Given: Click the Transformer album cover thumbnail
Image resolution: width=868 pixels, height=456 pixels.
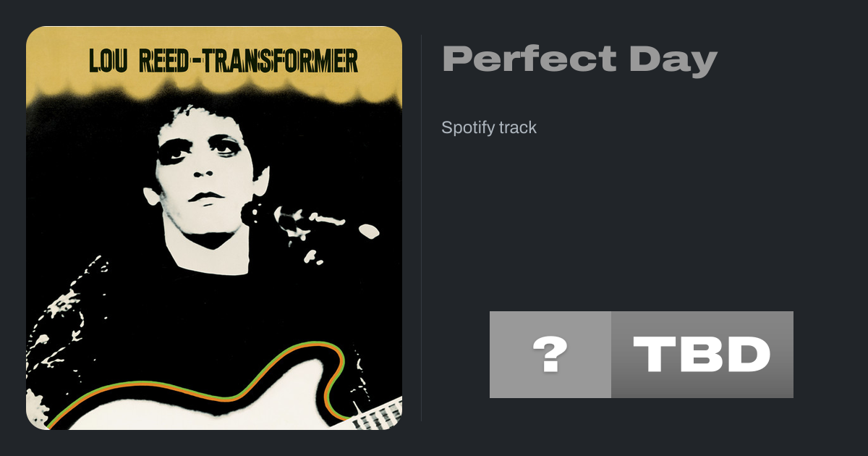Looking at the screenshot, I should click(214, 228).
